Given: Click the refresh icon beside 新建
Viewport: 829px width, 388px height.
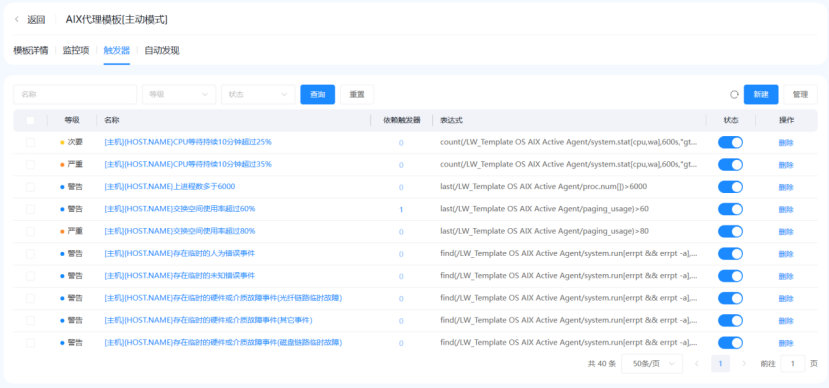Looking at the screenshot, I should point(734,95).
